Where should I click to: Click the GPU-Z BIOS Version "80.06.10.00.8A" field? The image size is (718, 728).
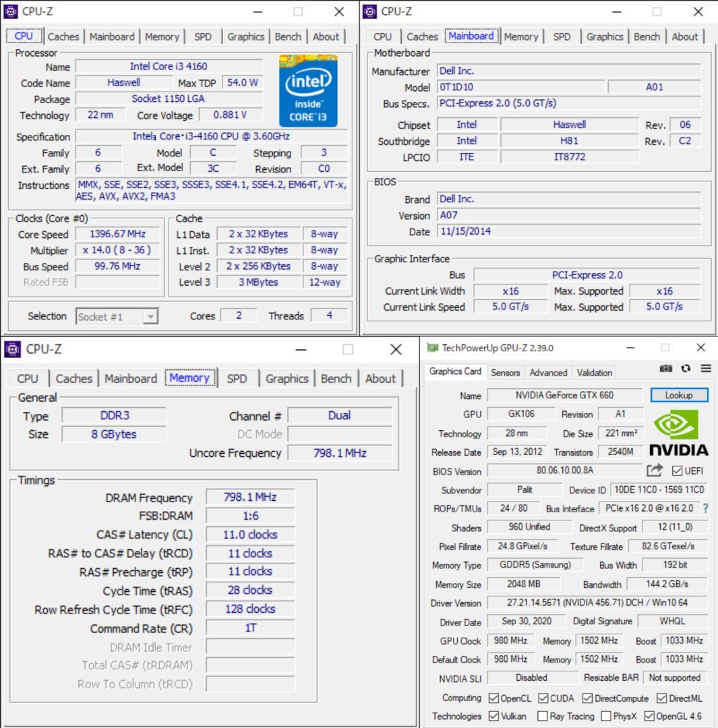pos(565,471)
